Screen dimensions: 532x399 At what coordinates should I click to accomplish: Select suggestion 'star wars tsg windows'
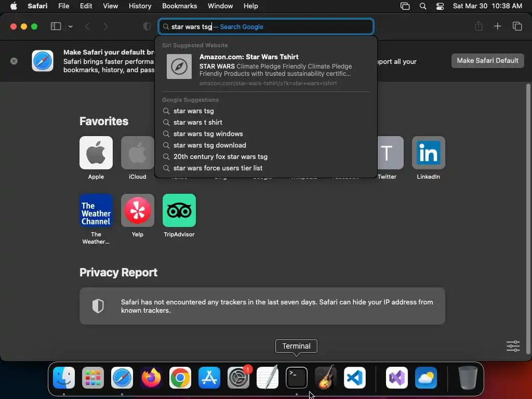(x=266, y=134)
